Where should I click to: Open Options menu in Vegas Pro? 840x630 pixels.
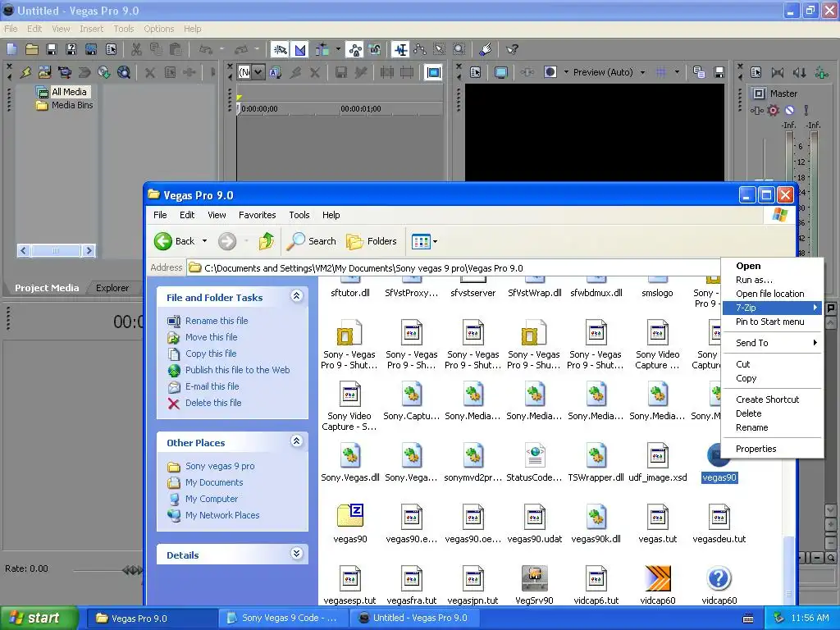[x=158, y=29]
